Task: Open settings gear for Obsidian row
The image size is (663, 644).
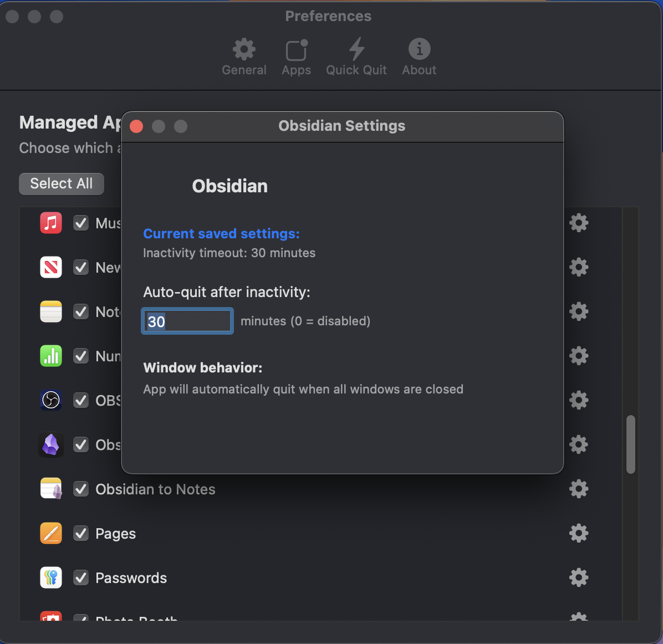Action: (578, 444)
